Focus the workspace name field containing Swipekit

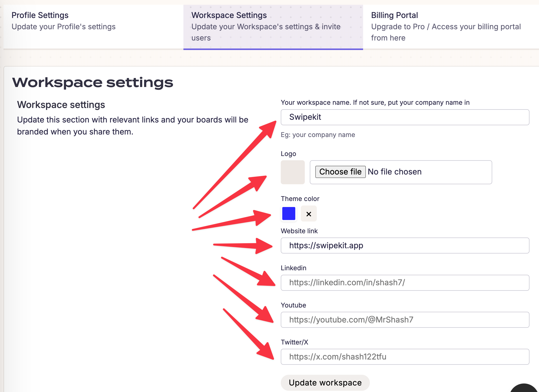click(x=405, y=117)
